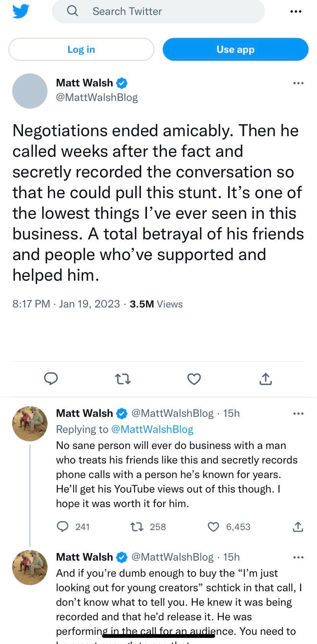Open top-bar more options menu

[296, 11]
